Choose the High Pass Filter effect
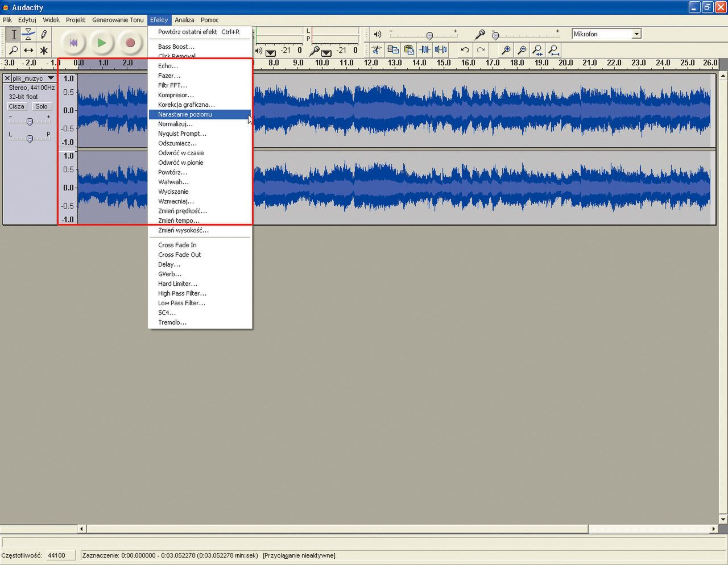 coord(200,293)
